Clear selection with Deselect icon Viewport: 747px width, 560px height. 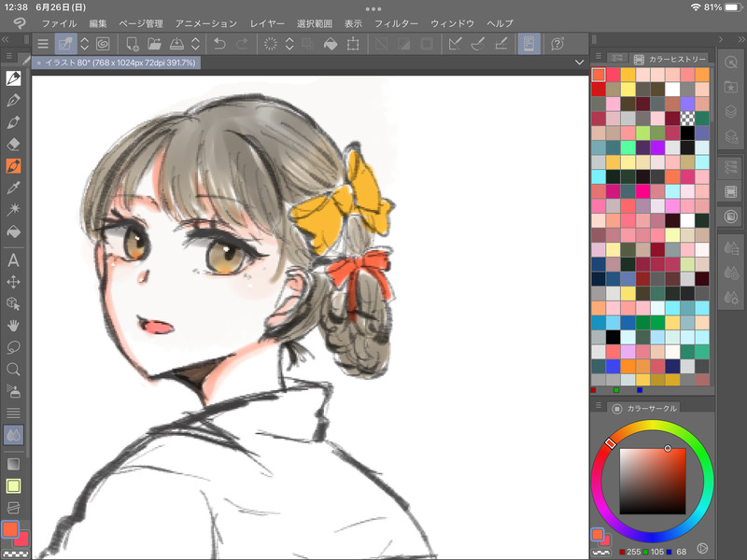[x=381, y=44]
